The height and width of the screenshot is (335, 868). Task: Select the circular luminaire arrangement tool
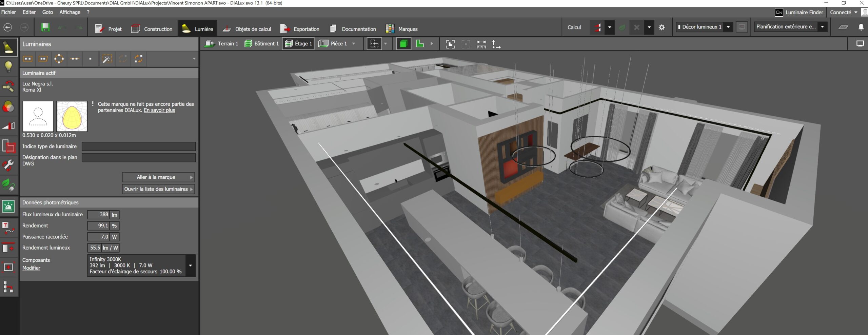pos(59,59)
